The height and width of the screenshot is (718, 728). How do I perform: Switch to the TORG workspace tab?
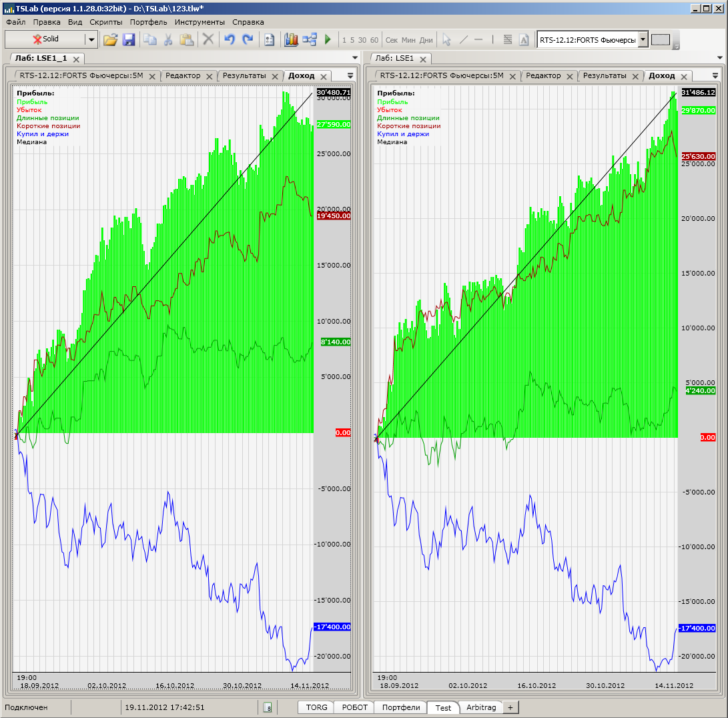point(317,707)
